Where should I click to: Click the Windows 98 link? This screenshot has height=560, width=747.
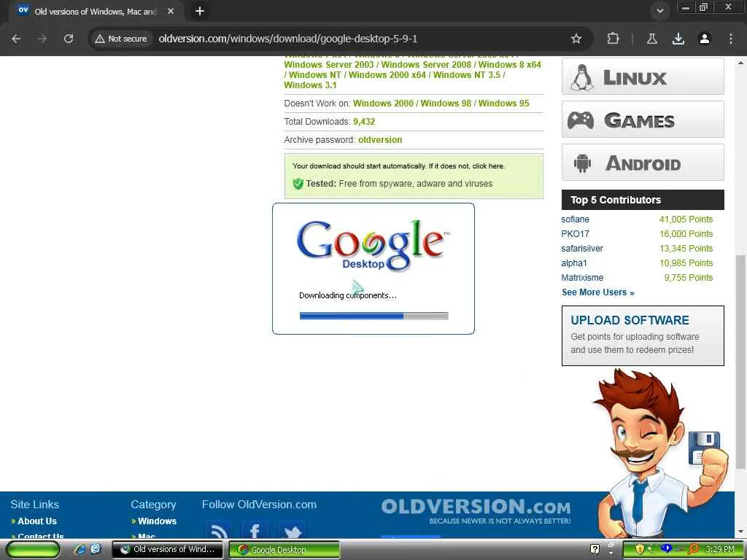click(446, 104)
